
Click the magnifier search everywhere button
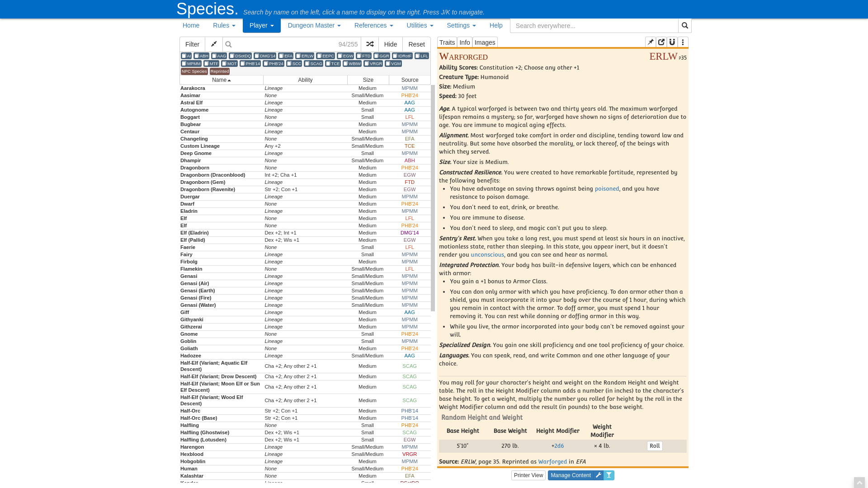point(685,26)
